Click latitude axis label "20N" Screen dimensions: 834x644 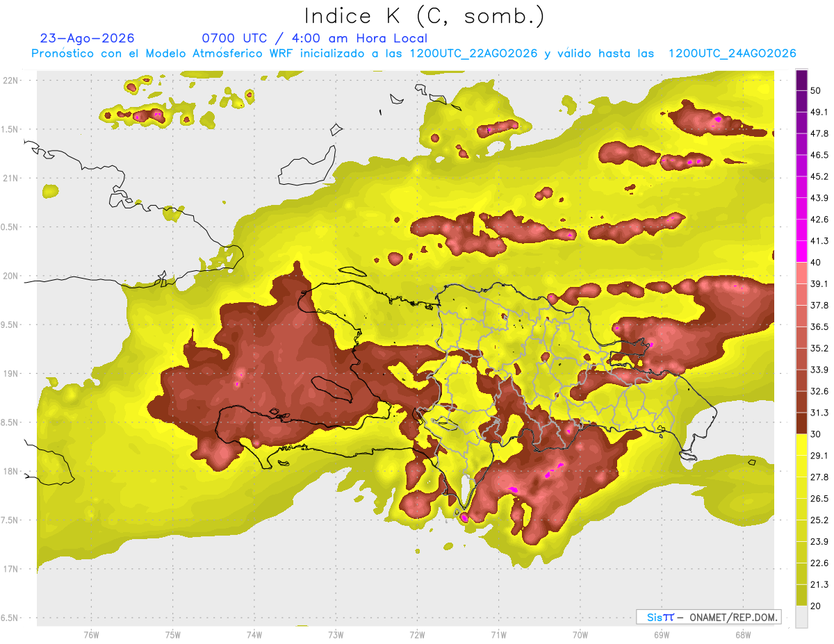pos(10,276)
